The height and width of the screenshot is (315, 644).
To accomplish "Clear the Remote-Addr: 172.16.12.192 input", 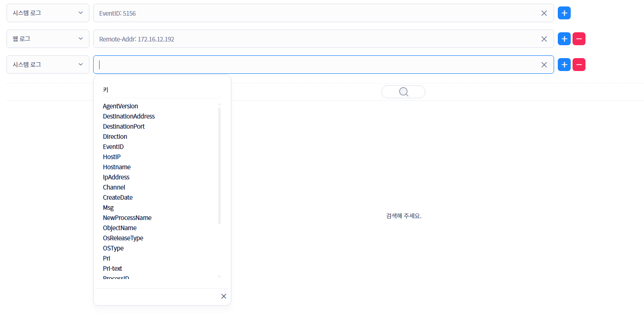I will [x=544, y=39].
